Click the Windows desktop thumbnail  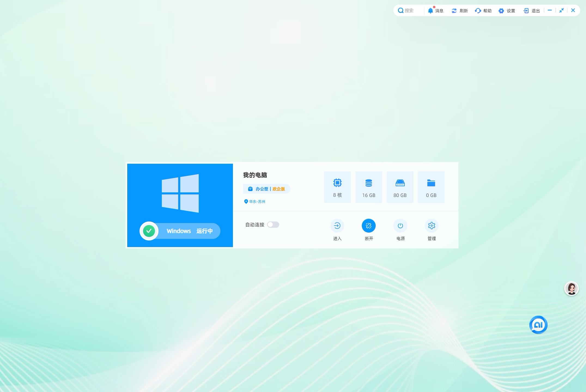(x=180, y=193)
